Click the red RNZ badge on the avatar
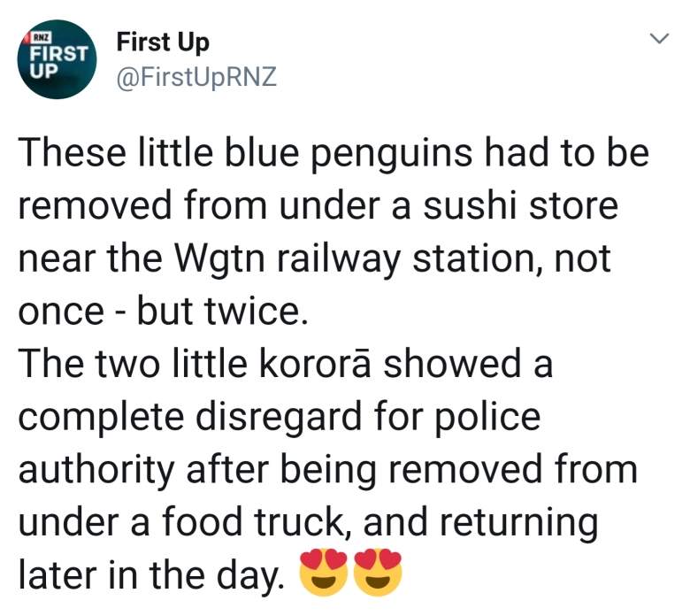This screenshot has height=616, width=690. [x=41, y=36]
